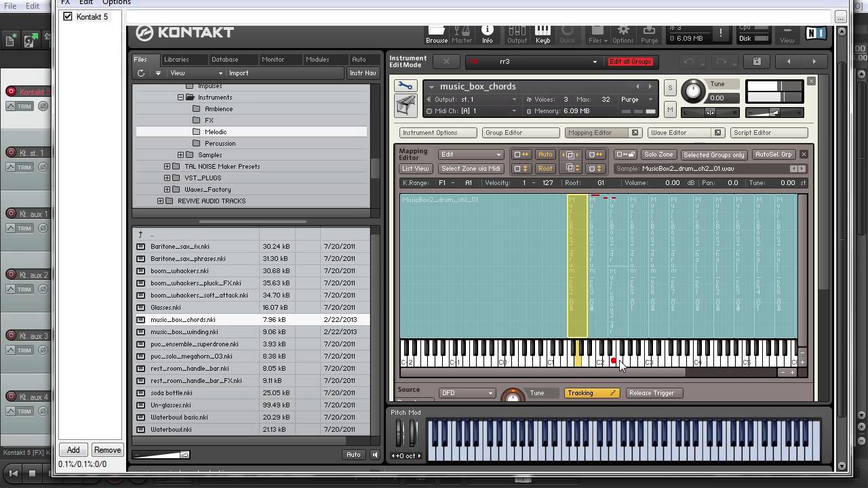This screenshot has width=868, height=488.
Task: Solo the music_box_chords instrument
Action: click(670, 87)
